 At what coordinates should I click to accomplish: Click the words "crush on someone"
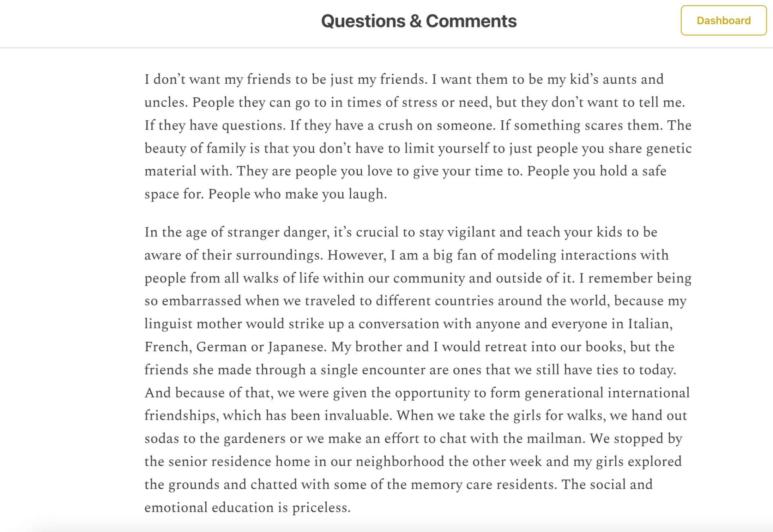point(436,126)
